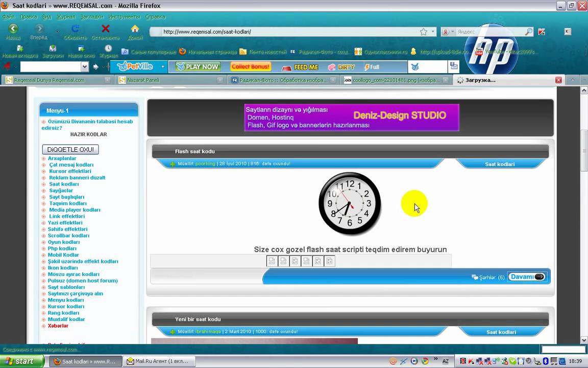Go to the Home page icon
The width and height of the screenshot is (588, 368).
pyautogui.click(x=135, y=29)
